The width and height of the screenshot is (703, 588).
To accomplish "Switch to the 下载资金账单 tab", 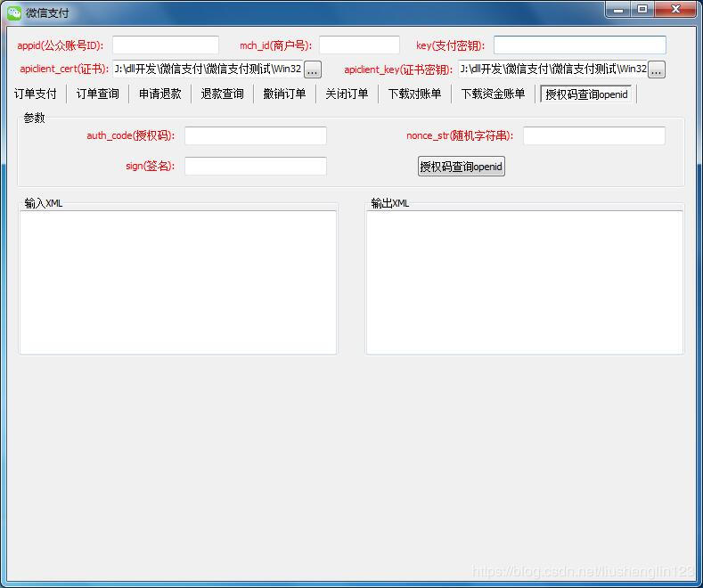I will [494, 94].
